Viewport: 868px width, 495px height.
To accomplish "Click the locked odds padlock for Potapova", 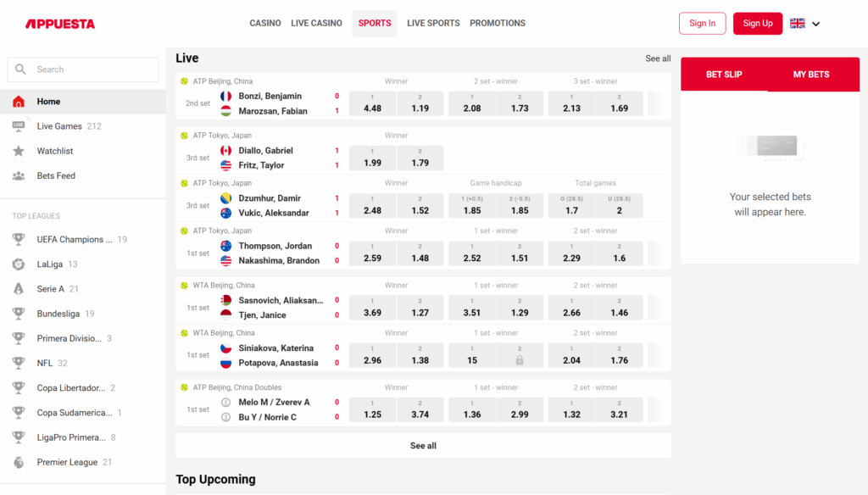I will click(520, 360).
